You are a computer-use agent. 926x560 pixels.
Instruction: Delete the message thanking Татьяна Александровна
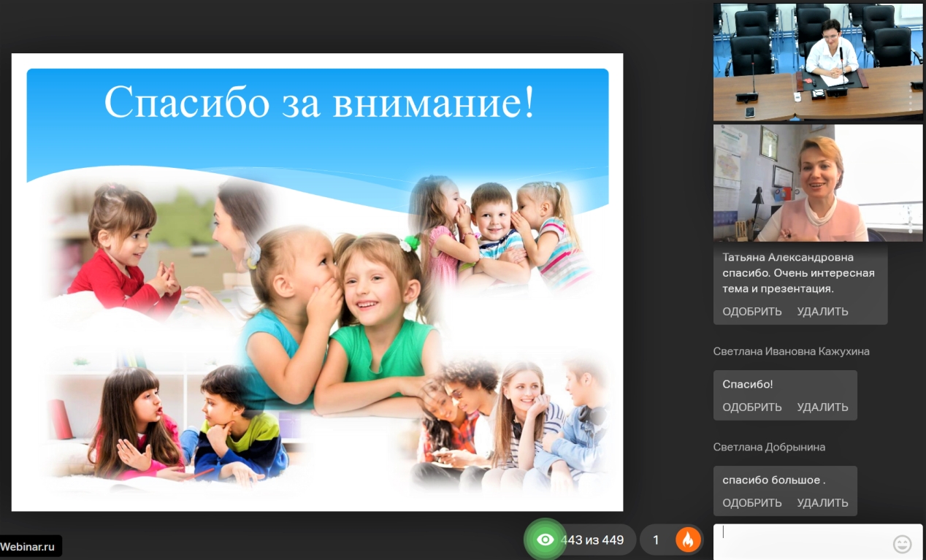(822, 312)
